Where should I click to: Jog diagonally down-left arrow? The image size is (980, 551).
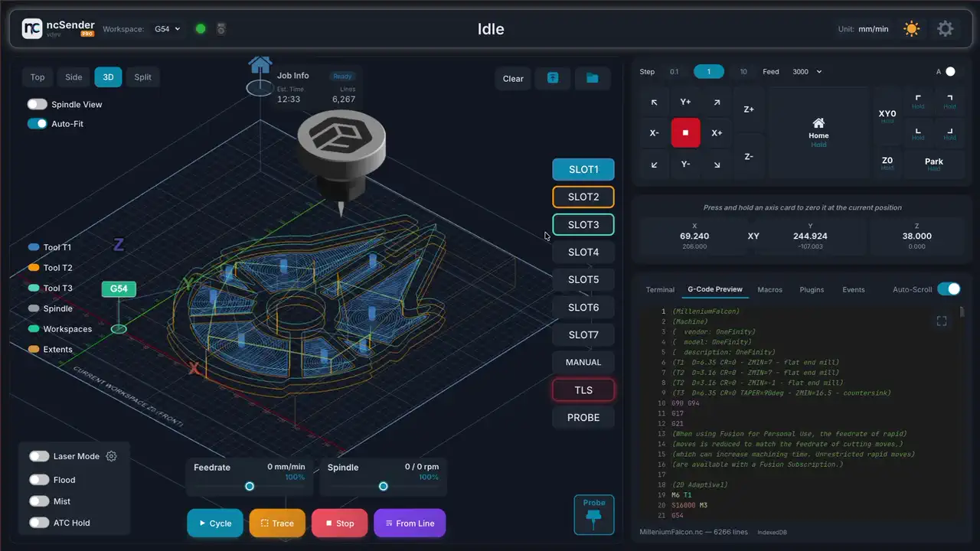[x=654, y=165]
